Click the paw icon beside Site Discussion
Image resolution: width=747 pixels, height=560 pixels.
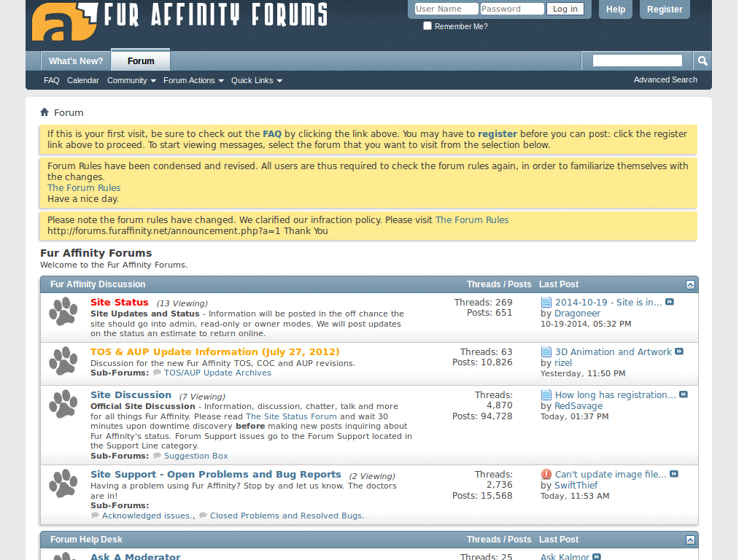coord(63,404)
